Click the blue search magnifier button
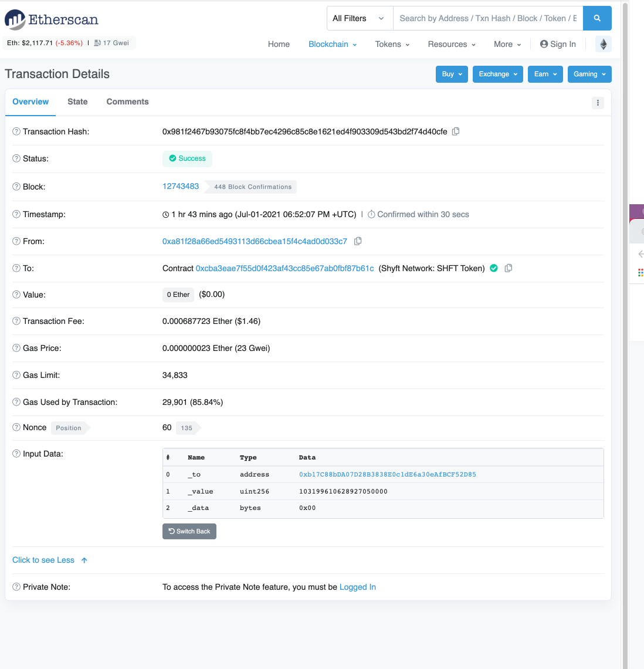 tap(597, 18)
